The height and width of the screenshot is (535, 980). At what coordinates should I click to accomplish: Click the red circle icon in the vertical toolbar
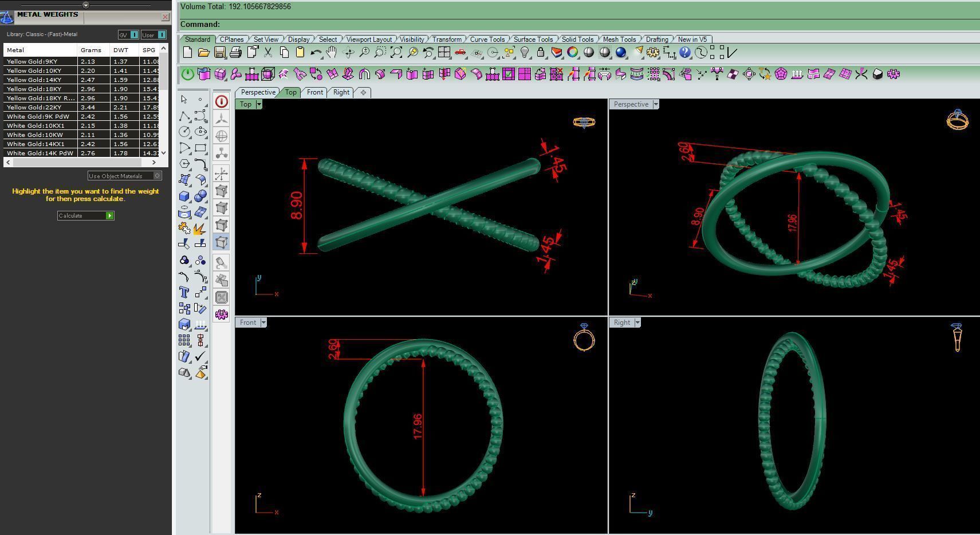(221, 101)
